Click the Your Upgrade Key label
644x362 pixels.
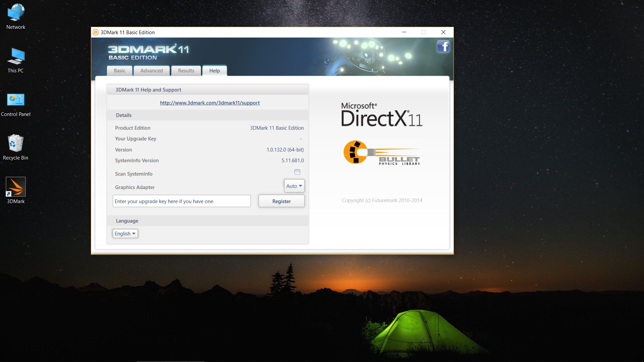(x=136, y=139)
